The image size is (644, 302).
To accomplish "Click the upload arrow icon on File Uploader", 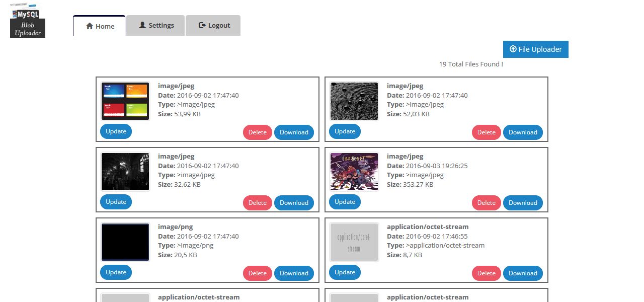I will pos(513,49).
